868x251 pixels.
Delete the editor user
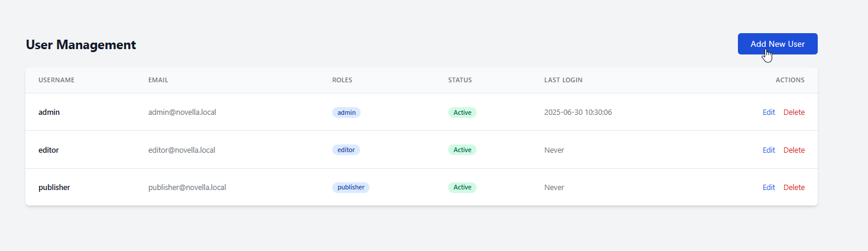pyautogui.click(x=793, y=150)
